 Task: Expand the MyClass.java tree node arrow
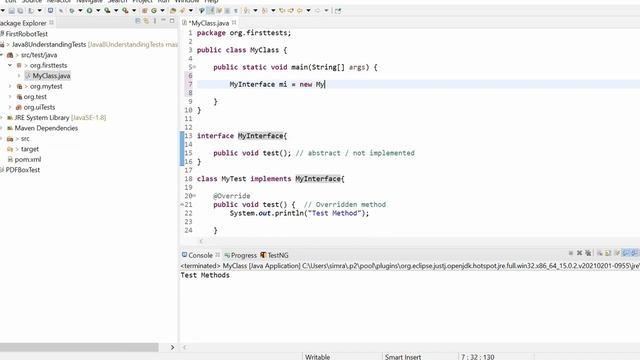(19, 76)
